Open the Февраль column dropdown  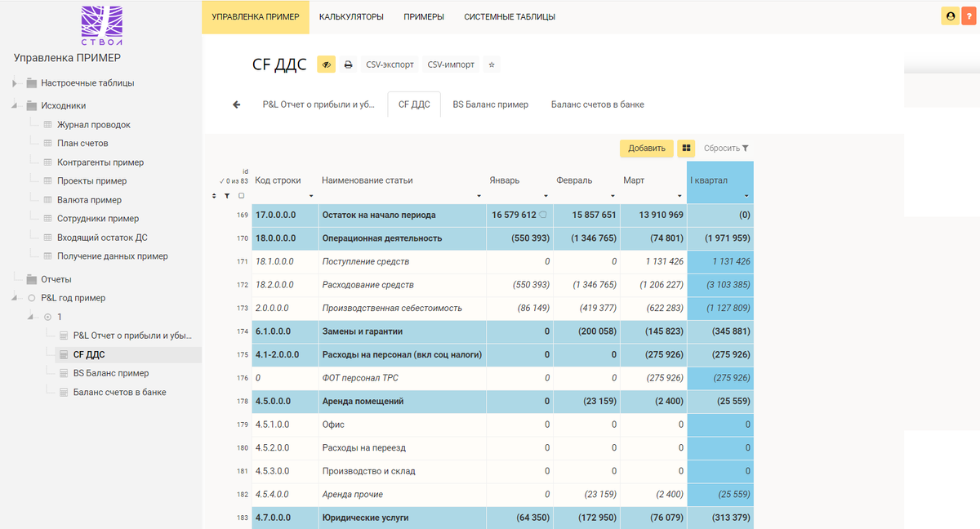pyautogui.click(x=613, y=197)
